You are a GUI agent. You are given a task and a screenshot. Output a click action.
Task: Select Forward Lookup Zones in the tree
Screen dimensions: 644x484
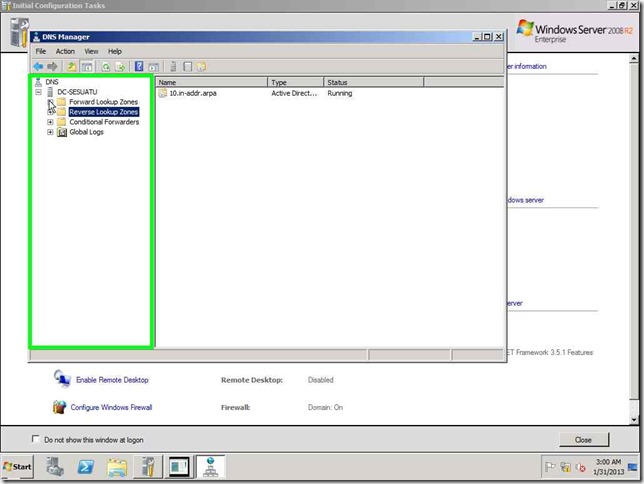(x=104, y=101)
